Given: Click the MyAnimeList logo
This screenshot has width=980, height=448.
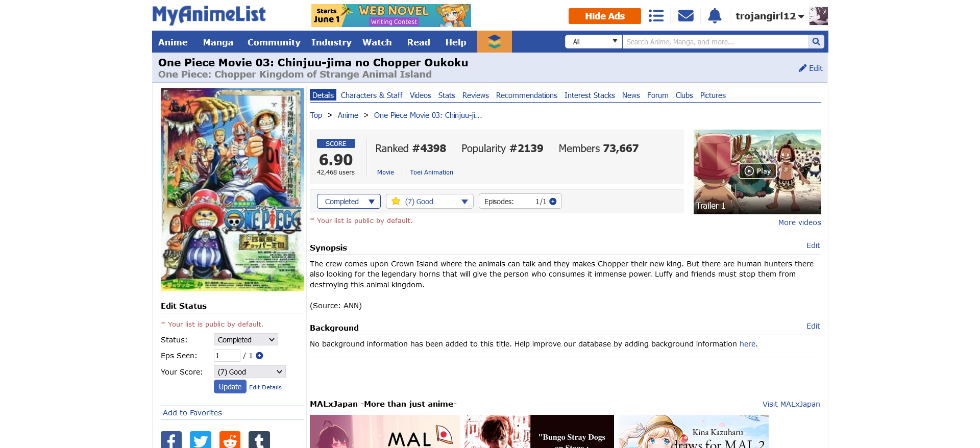Looking at the screenshot, I should (209, 15).
